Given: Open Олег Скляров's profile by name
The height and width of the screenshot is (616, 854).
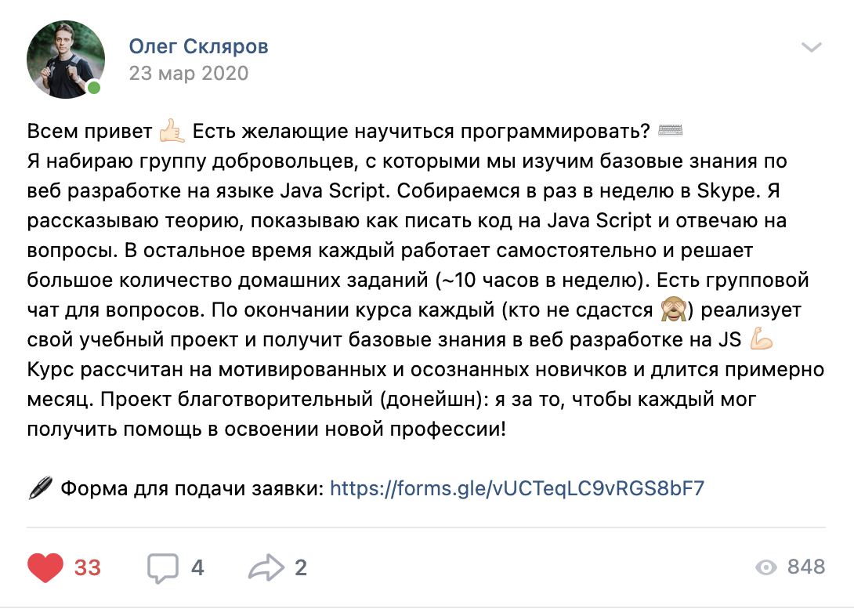Looking at the screenshot, I should 199,47.
